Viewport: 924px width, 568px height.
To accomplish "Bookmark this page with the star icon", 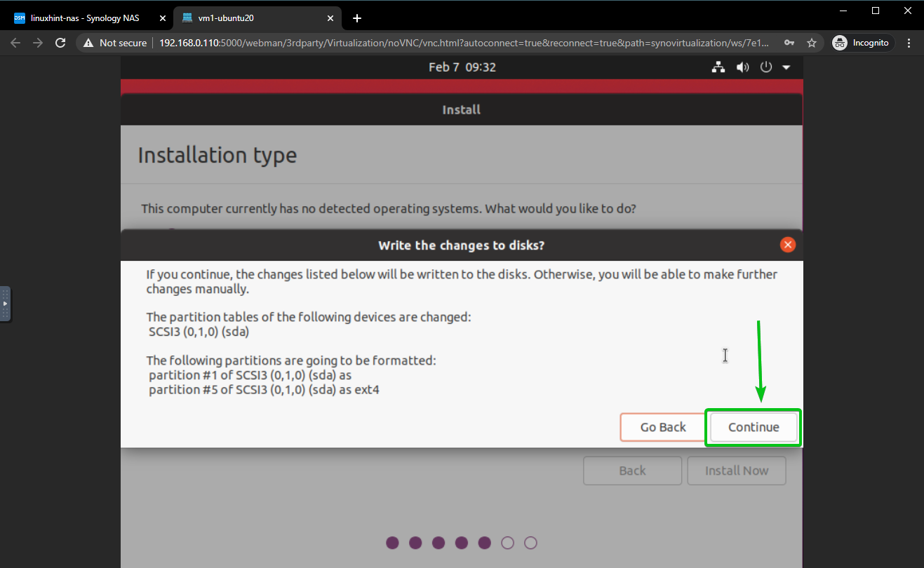I will [812, 43].
